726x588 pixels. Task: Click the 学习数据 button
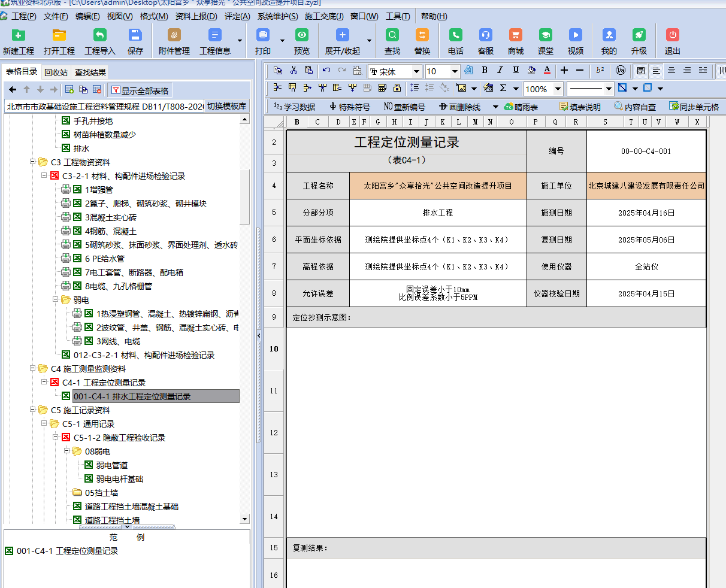(x=294, y=107)
